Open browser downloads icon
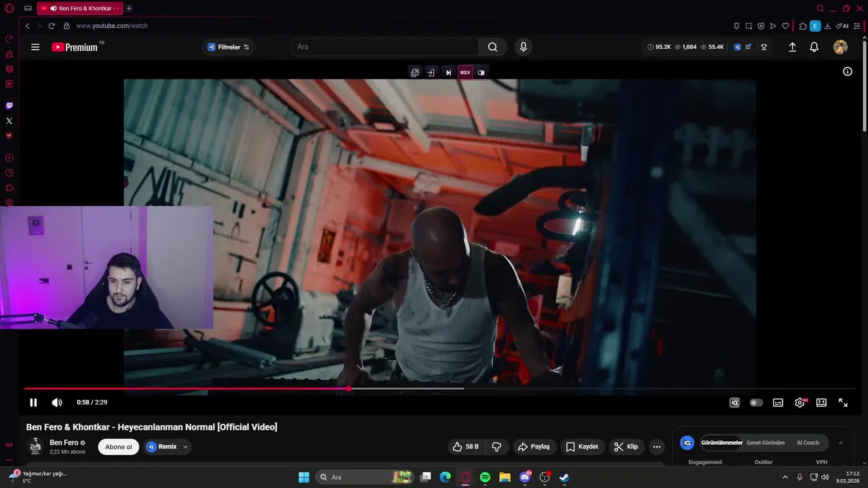This screenshot has height=488, width=868. (828, 26)
